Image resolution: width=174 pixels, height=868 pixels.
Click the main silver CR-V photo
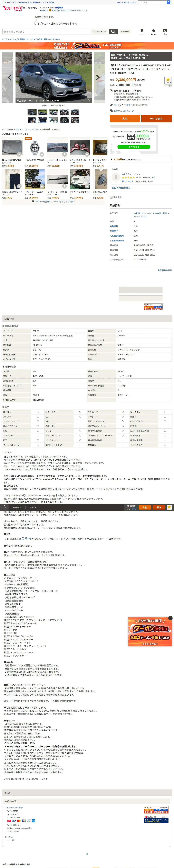[53, 78]
